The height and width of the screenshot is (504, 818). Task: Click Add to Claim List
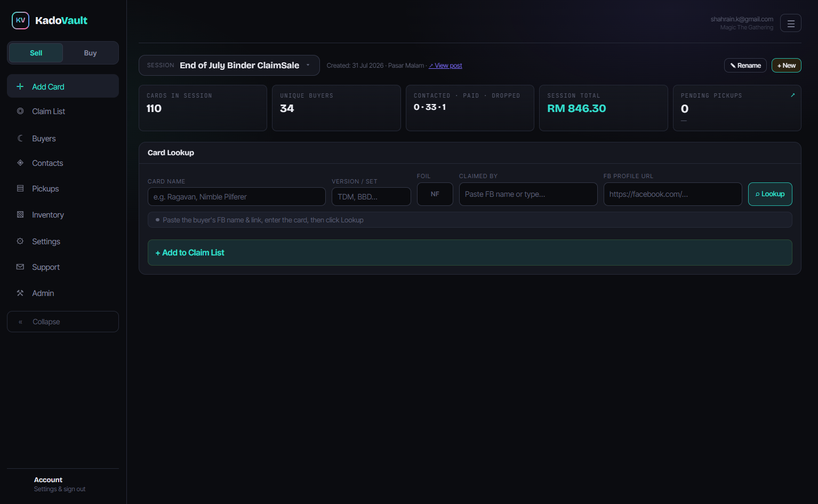470,252
